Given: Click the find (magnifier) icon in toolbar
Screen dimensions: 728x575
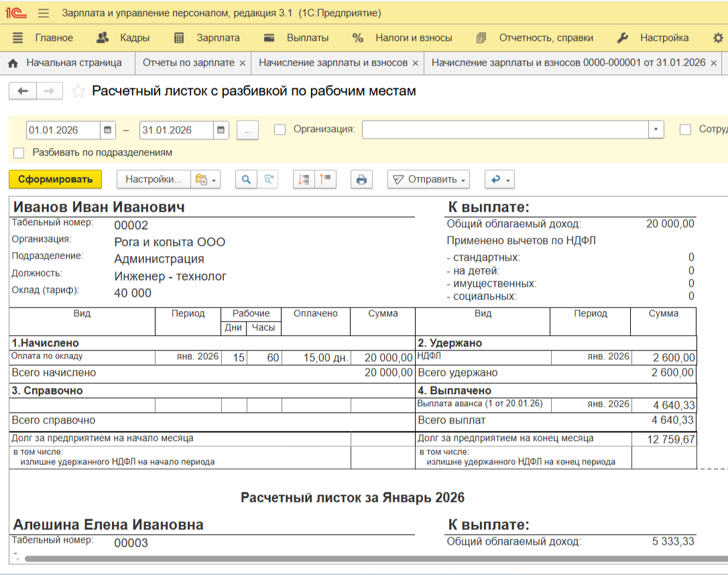Looking at the screenshot, I should 246,180.
